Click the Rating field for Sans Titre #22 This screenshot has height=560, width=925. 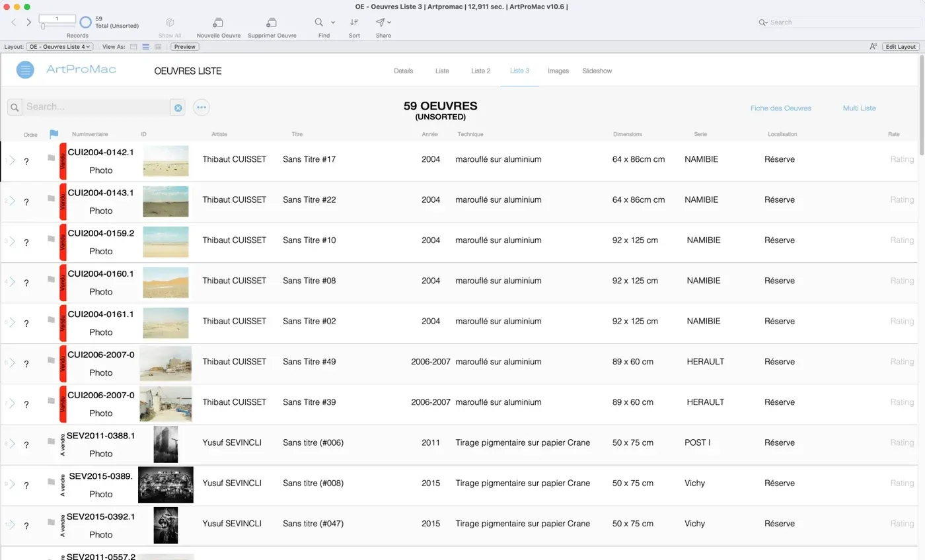coord(901,199)
